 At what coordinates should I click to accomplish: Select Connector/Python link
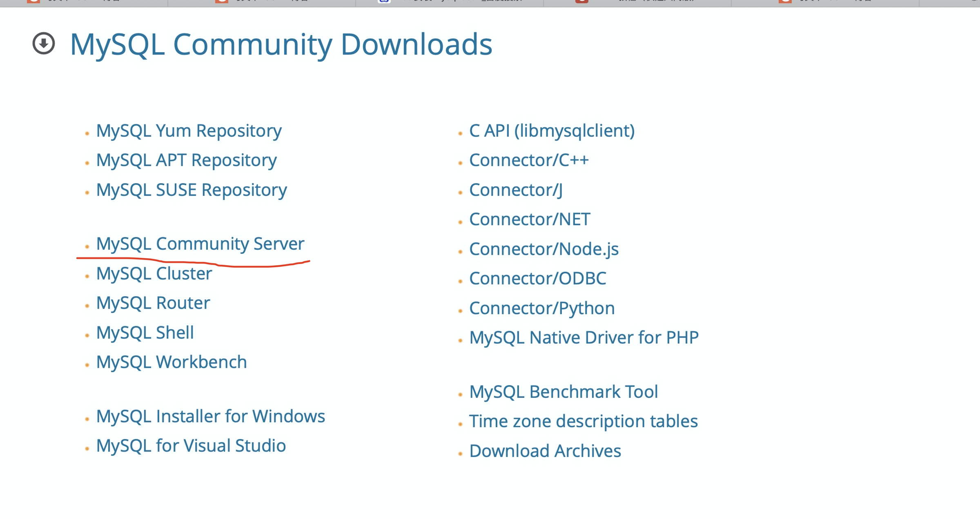pyautogui.click(x=542, y=308)
